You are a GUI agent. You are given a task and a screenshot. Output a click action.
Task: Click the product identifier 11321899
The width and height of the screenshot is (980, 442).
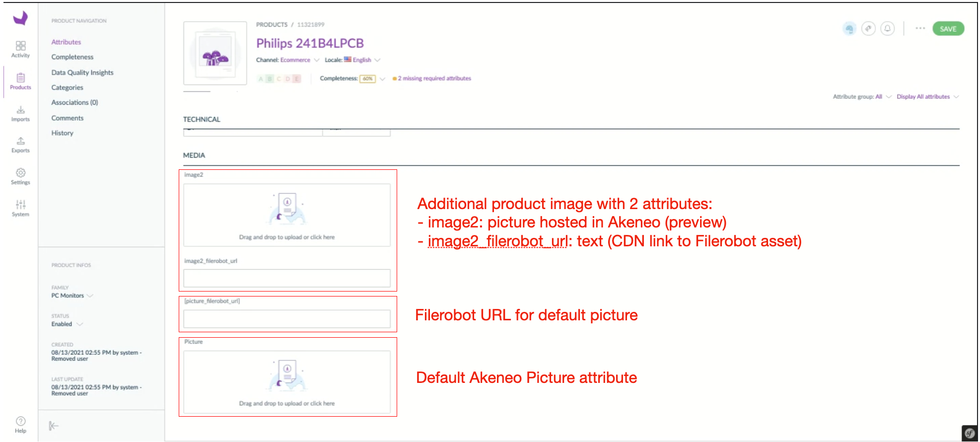click(311, 24)
